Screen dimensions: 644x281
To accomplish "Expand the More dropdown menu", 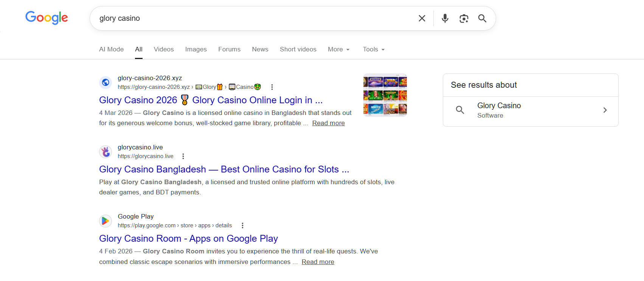I will point(339,49).
